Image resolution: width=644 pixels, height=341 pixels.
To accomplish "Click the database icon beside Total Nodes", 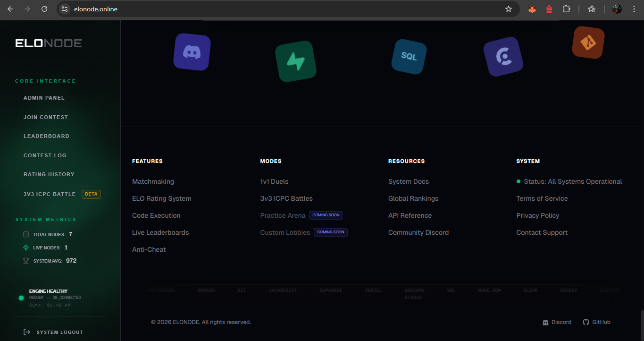I will 26,234.
